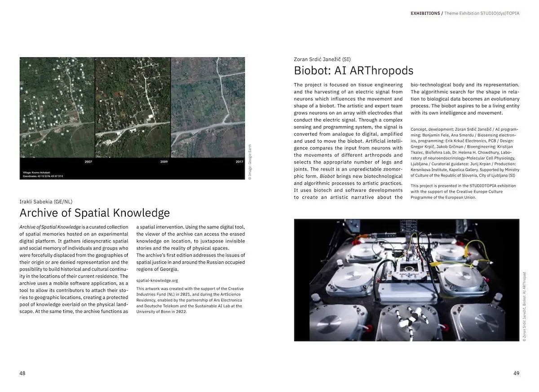Select the author name Irakli Sabekia (GE/NL)
Viewport: 539px width, 392px height.
(x=46, y=202)
